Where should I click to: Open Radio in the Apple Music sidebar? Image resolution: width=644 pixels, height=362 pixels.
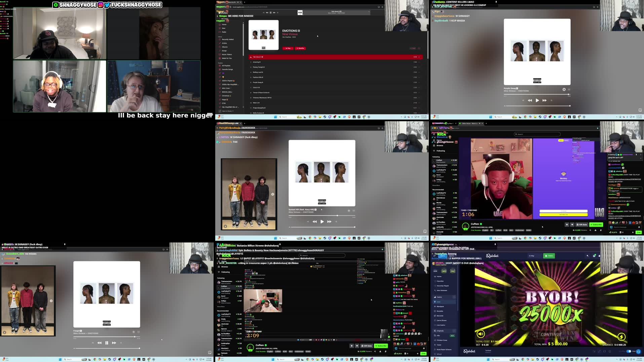224,32
